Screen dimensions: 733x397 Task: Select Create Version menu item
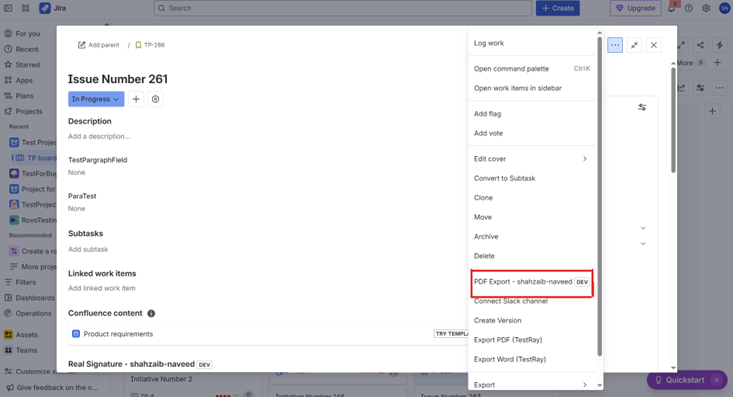point(532,320)
